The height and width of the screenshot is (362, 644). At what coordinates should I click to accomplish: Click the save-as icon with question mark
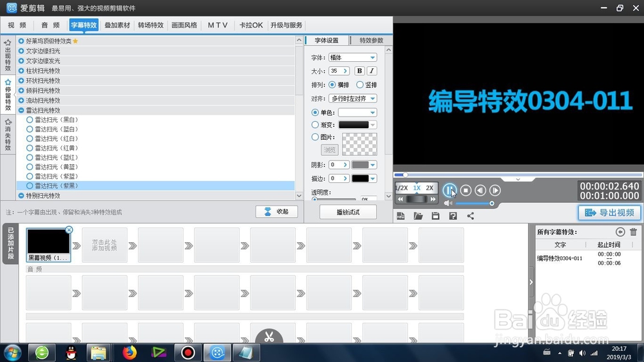[x=453, y=216]
